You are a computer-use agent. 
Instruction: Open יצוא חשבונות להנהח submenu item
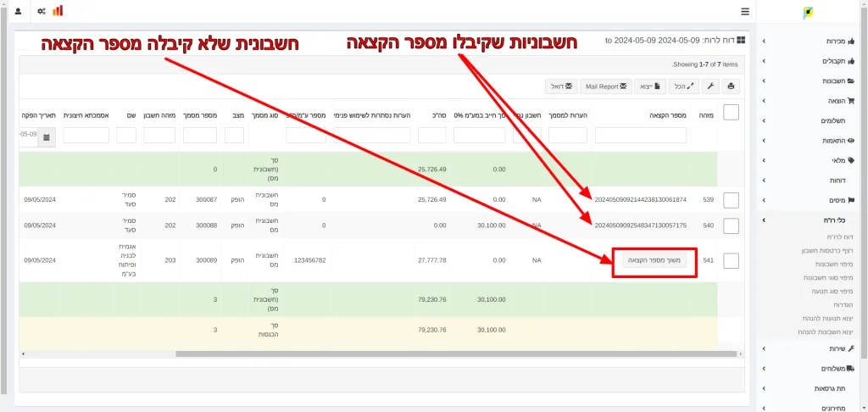(x=826, y=331)
